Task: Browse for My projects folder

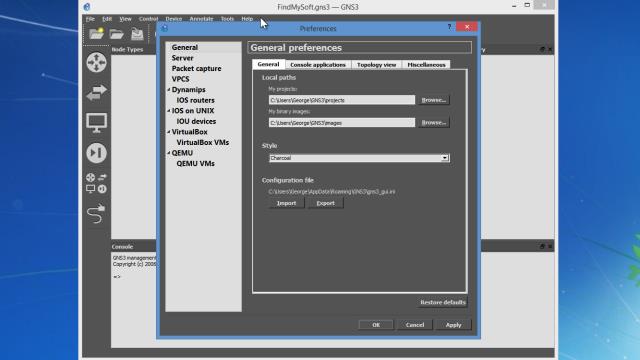Action: [x=433, y=100]
